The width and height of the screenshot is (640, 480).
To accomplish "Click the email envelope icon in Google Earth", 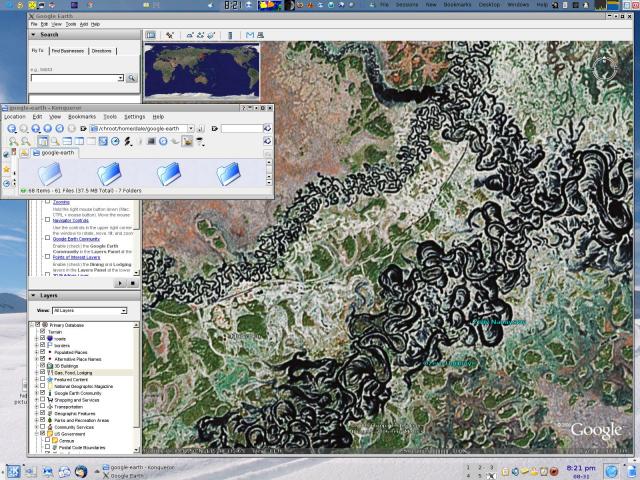I will [x=250, y=36].
